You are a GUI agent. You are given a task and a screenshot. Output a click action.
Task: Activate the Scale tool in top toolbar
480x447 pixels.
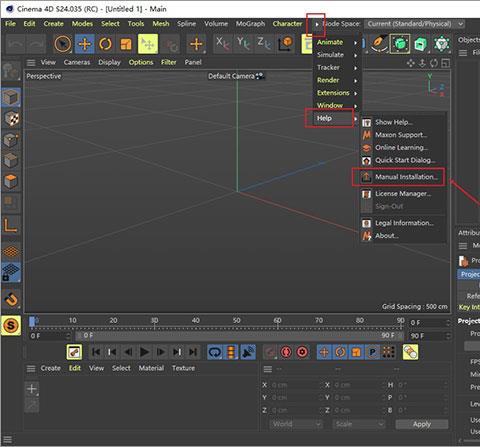[x=126, y=44]
